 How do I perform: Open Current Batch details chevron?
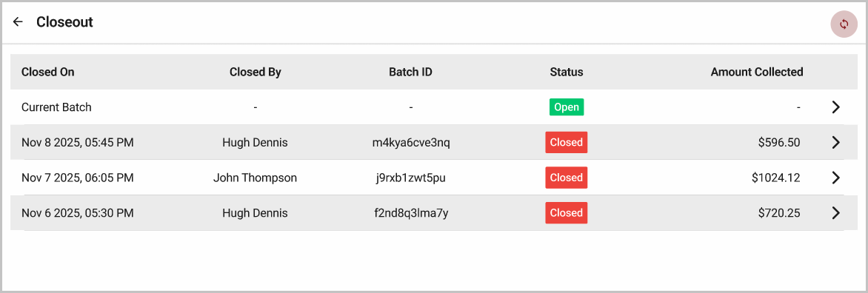836,107
